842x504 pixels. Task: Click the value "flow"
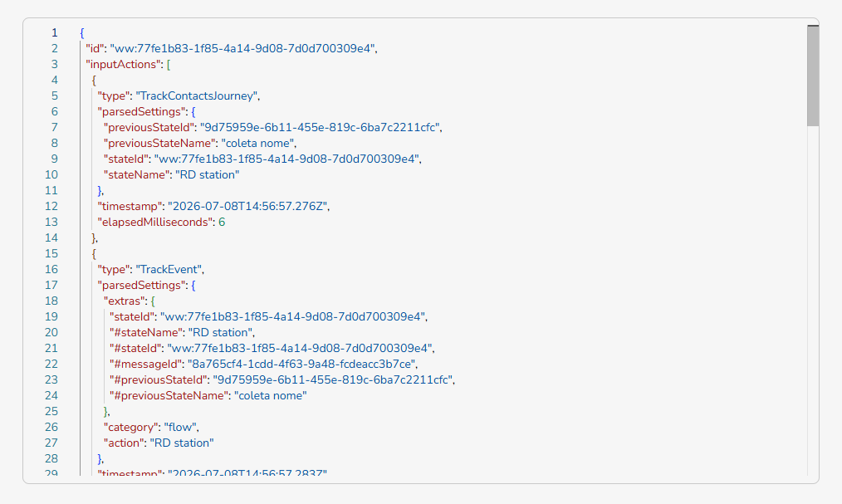[x=180, y=428]
